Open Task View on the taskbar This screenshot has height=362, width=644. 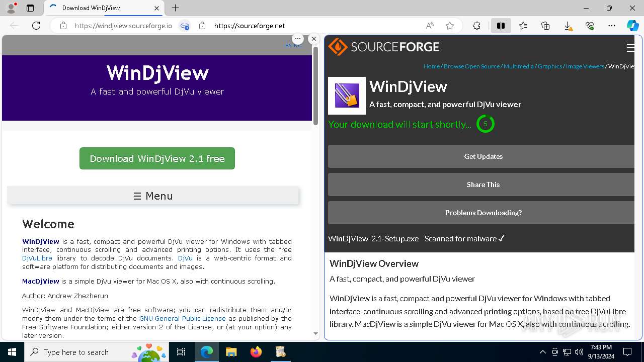[181, 352]
